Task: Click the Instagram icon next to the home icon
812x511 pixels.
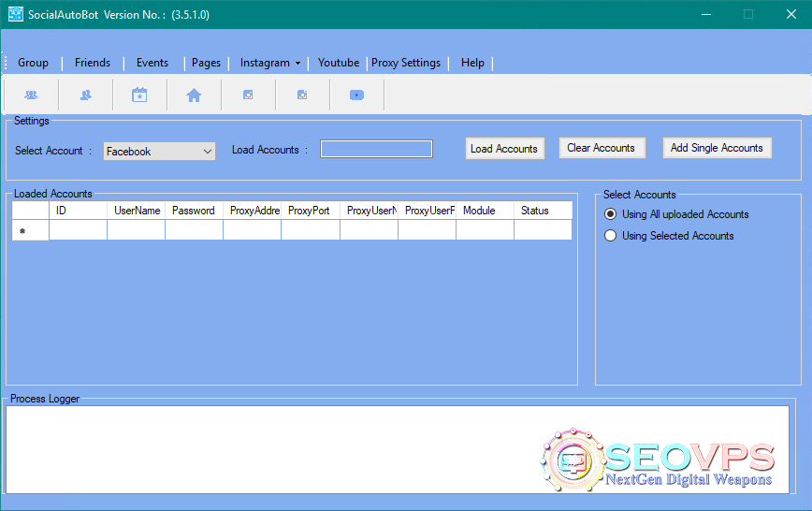Action: pyautogui.click(x=248, y=95)
